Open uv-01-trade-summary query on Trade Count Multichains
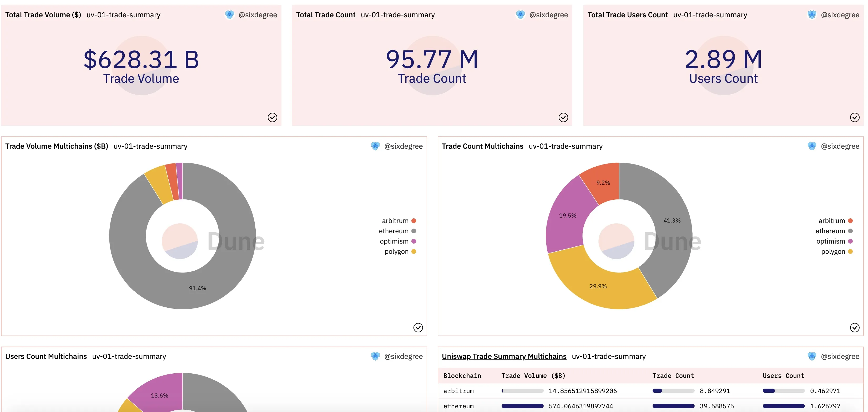Screen dimensions: 868x412 [x=566, y=146]
